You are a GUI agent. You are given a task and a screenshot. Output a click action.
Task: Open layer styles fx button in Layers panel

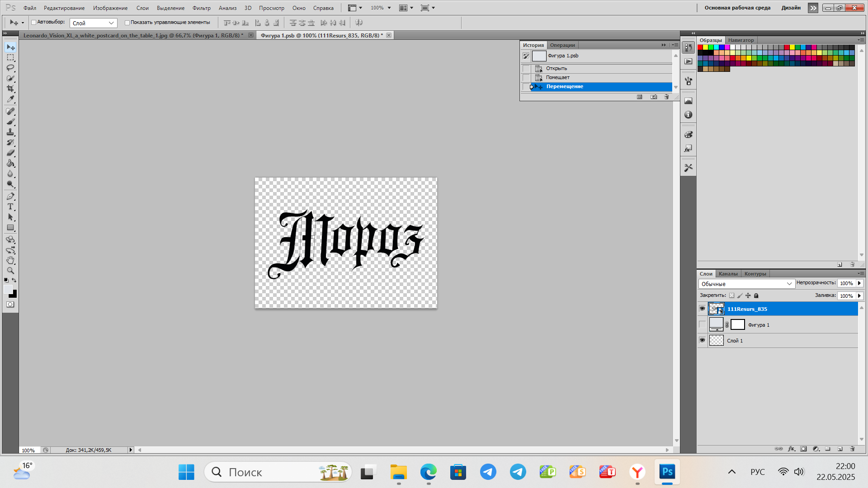tap(791, 449)
